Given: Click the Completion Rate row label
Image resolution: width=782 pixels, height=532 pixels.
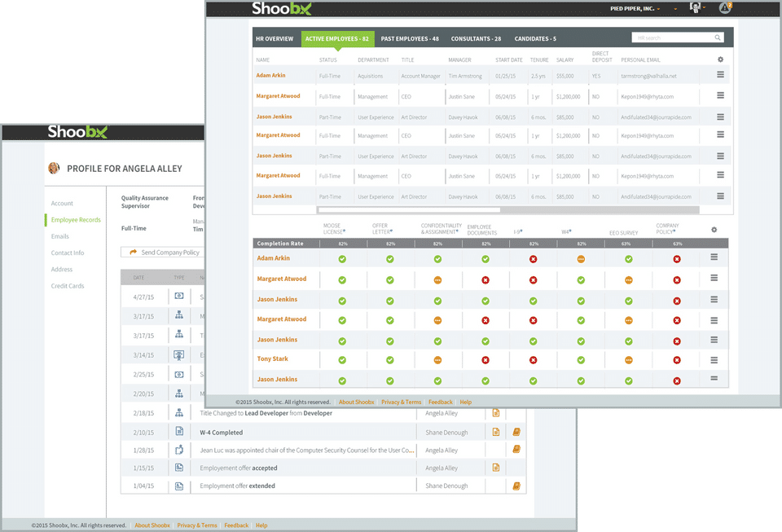Looking at the screenshot, I should pos(279,244).
